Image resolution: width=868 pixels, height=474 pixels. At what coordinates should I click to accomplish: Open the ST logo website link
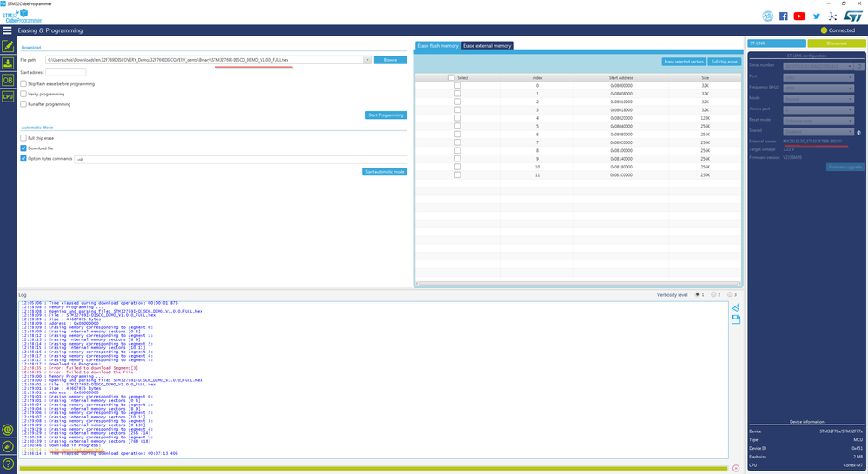[853, 16]
